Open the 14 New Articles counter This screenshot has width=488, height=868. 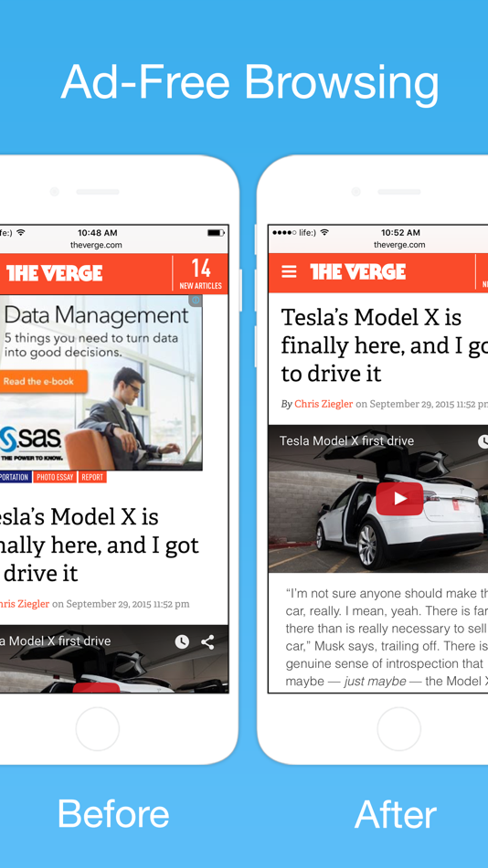(200, 274)
